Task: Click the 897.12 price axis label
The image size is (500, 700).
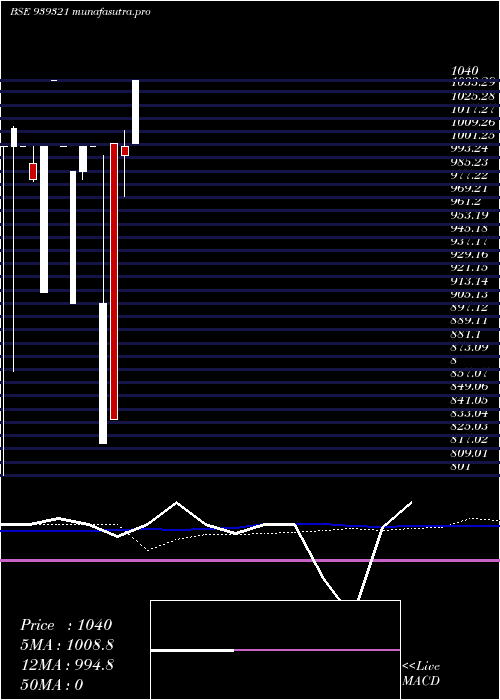Action: 469,307
